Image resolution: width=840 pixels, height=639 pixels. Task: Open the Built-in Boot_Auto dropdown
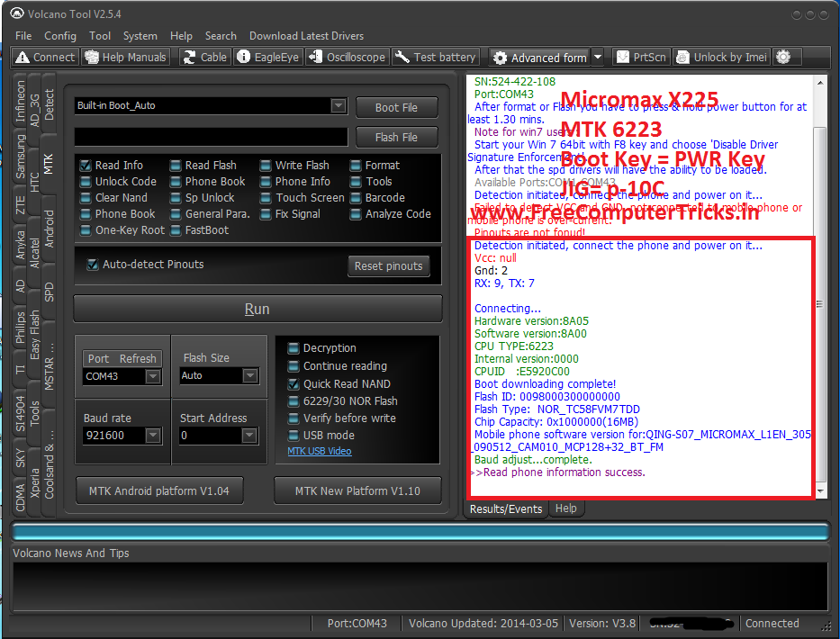pyautogui.click(x=338, y=105)
